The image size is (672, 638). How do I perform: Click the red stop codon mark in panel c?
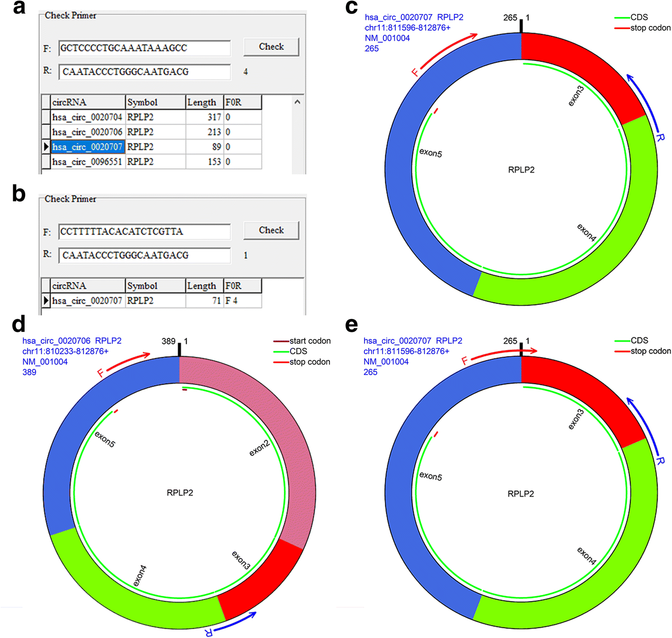[436, 111]
